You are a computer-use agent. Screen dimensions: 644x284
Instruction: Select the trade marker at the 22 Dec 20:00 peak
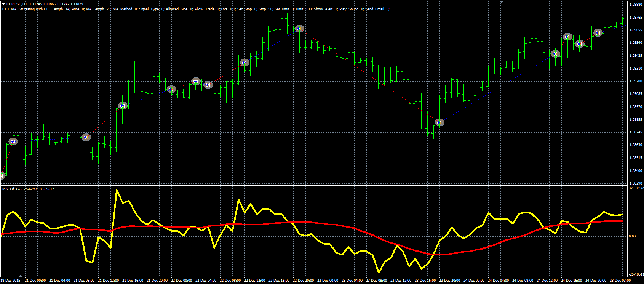299,29
